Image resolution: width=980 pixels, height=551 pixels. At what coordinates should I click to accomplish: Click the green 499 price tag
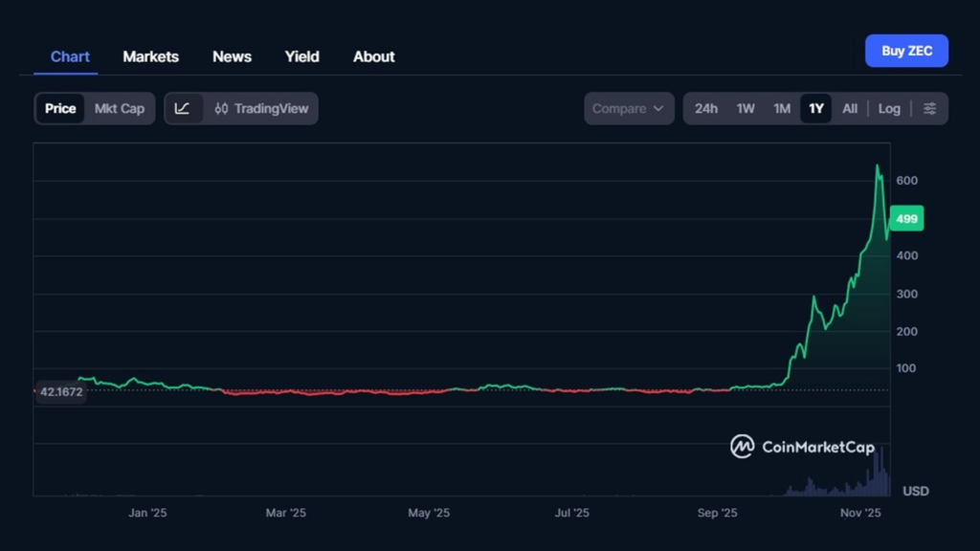[905, 218]
